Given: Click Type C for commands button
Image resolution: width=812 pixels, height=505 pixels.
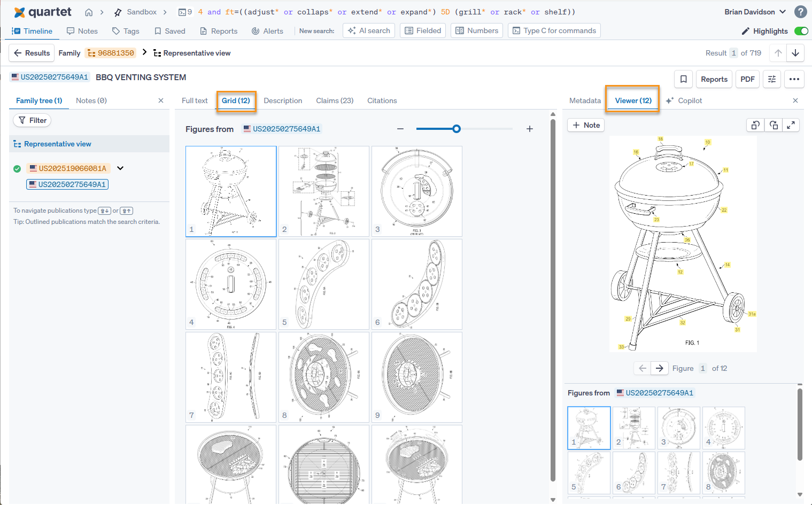Looking at the screenshot, I should [x=554, y=30].
